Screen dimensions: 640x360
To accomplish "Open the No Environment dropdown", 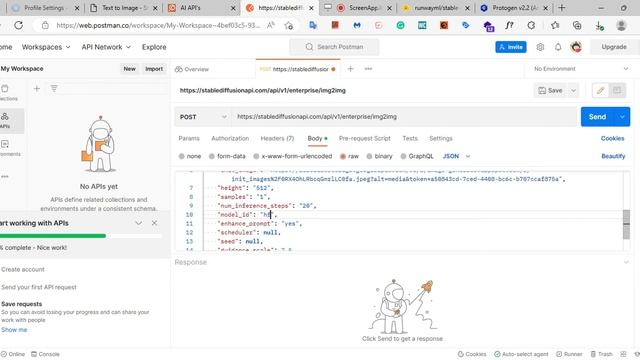I will (x=581, y=69).
